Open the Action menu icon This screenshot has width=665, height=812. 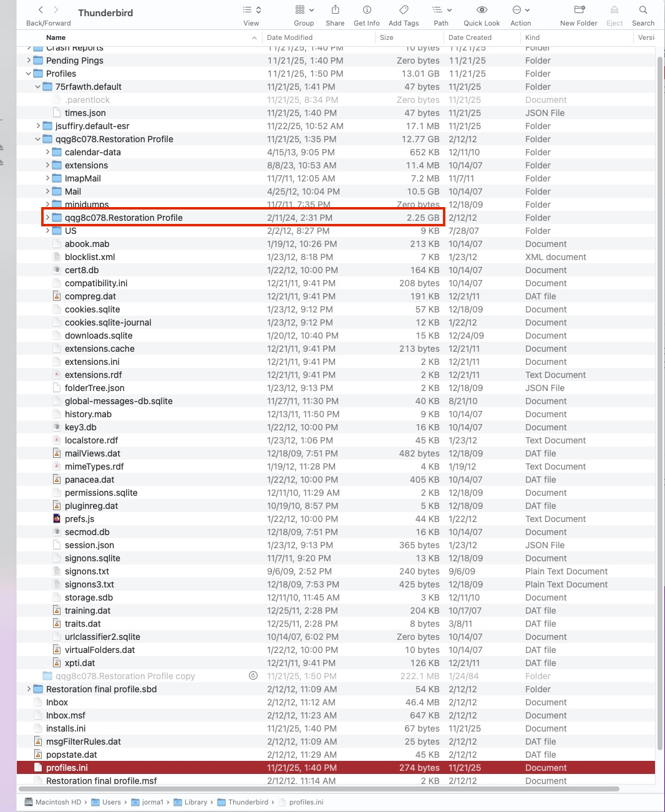(520, 10)
